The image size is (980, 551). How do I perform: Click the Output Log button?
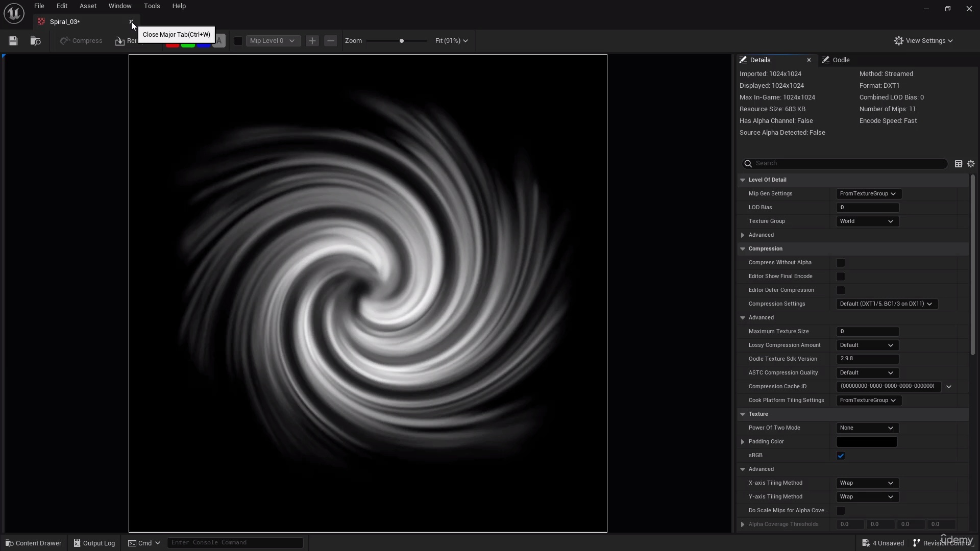94,543
